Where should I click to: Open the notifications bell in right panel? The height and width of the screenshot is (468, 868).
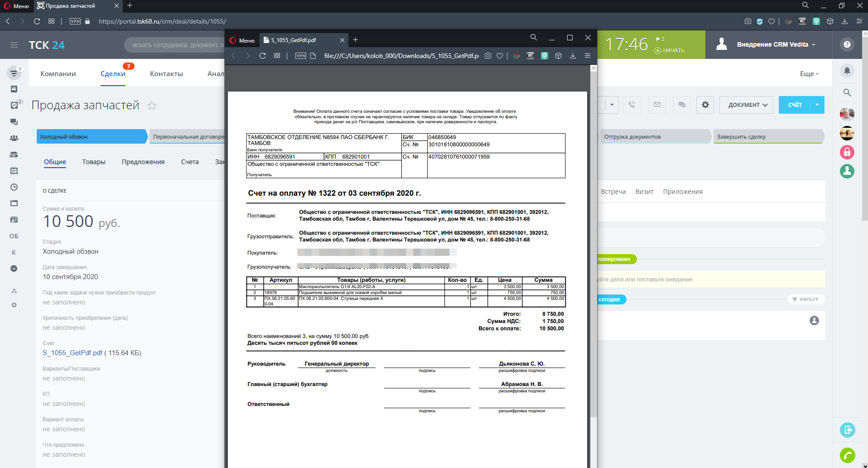point(847,71)
